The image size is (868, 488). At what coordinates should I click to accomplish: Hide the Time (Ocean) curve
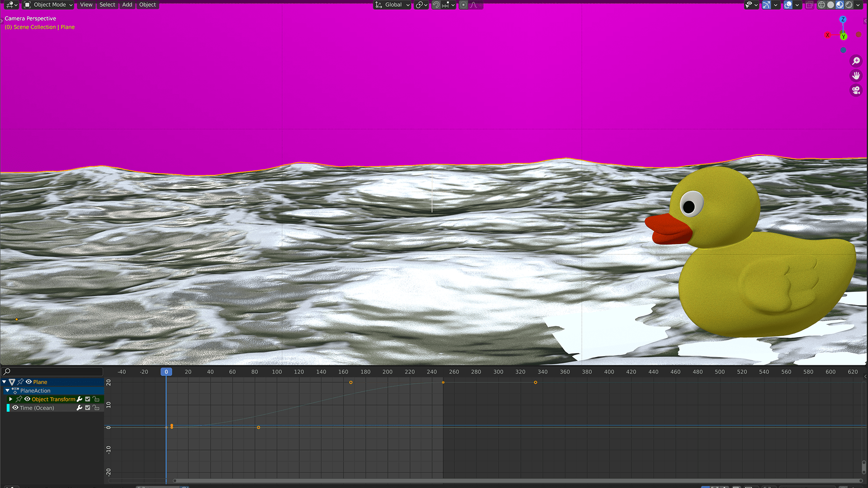click(15, 408)
